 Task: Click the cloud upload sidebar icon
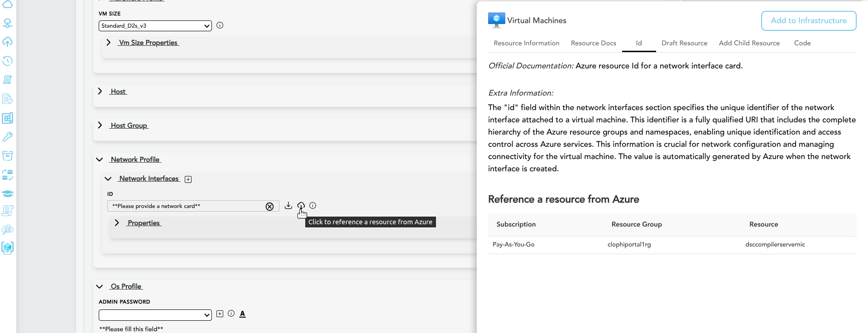tap(7, 42)
